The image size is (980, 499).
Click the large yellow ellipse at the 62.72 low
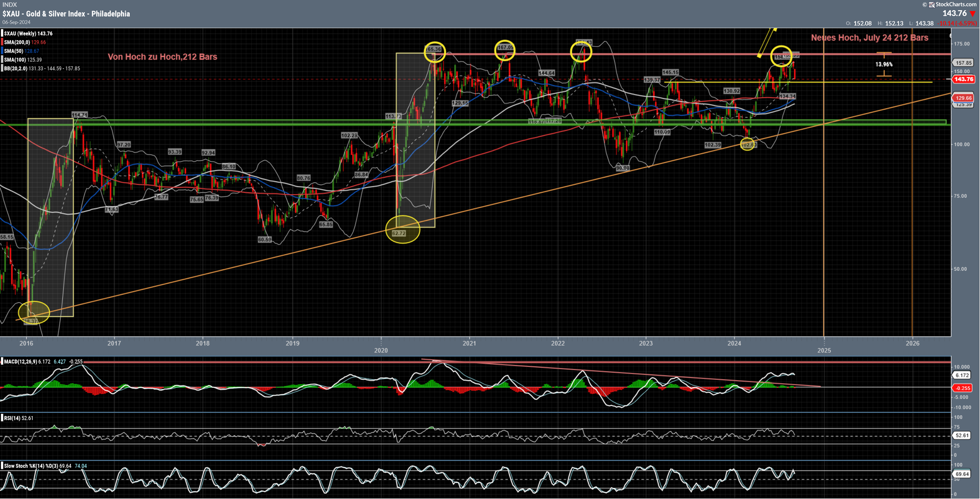point(402,229)
